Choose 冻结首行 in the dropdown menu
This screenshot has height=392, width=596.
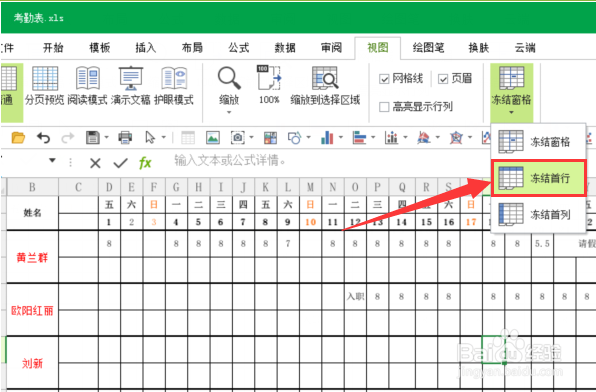pos(539,178)
